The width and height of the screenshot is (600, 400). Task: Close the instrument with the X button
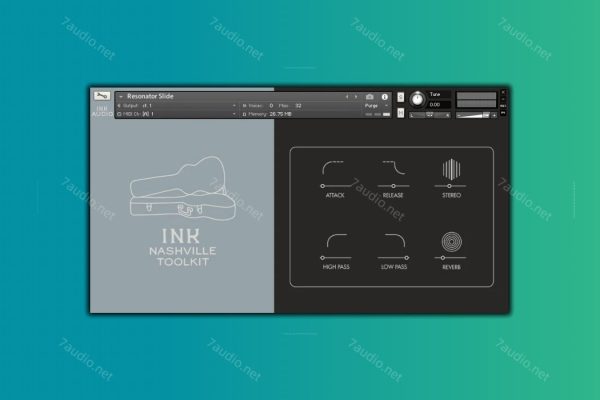(503, 93)
